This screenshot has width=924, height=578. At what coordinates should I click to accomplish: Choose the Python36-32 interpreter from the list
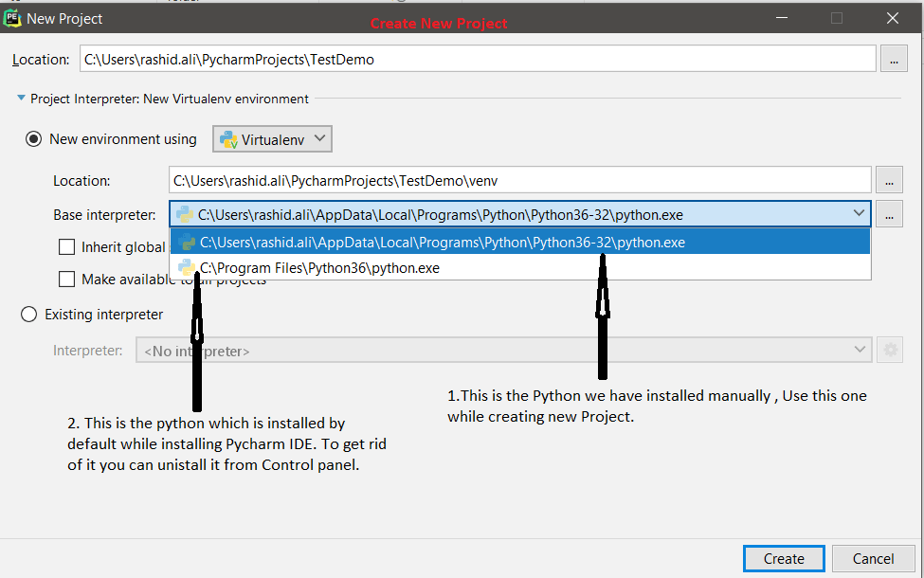[519, 242]
